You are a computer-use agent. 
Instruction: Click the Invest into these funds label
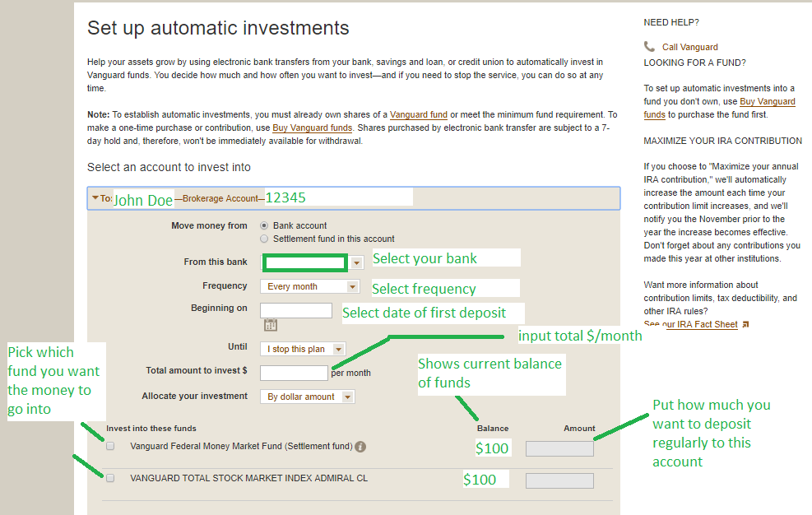pos(151,429)
